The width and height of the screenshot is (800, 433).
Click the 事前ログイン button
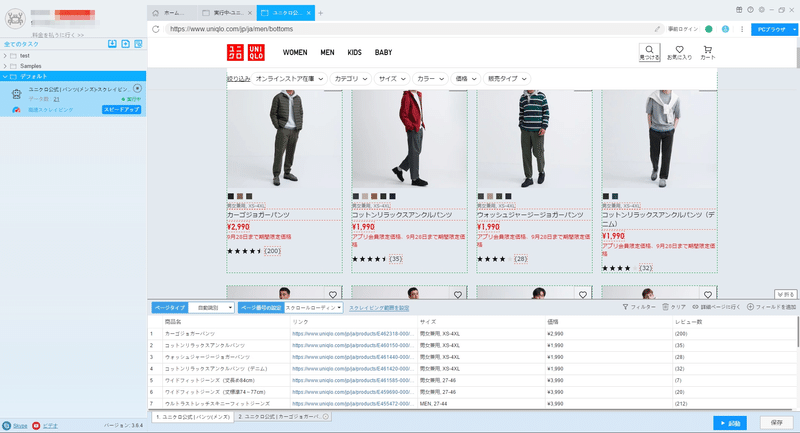tap(683, 29)
